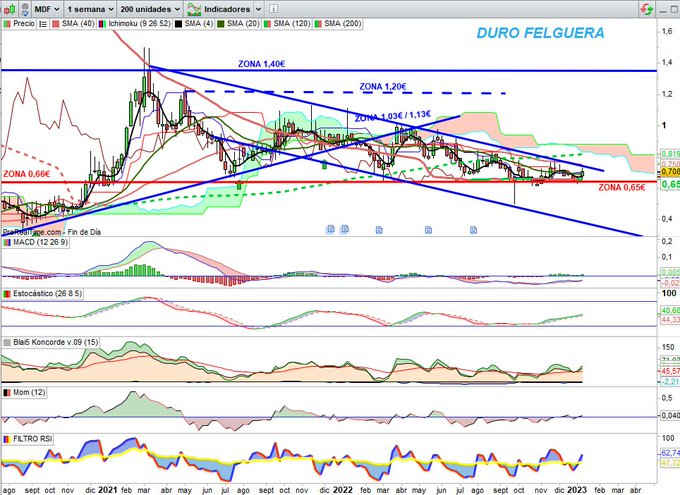Image resolution: width=680 pixels, height=495 pixels.
Task: Select the ZONA 1,20€ text label
Action: tap(383, 87)
